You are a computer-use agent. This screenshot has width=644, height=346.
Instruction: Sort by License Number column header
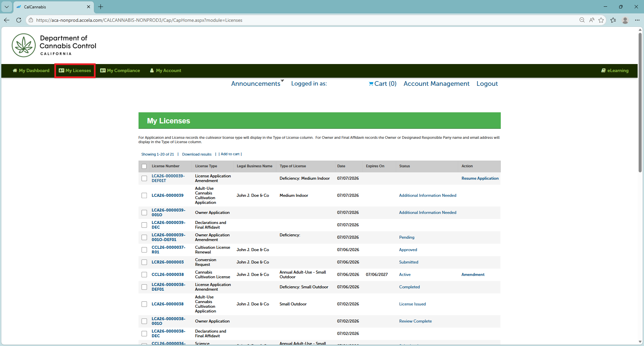(x=165, y=166)
